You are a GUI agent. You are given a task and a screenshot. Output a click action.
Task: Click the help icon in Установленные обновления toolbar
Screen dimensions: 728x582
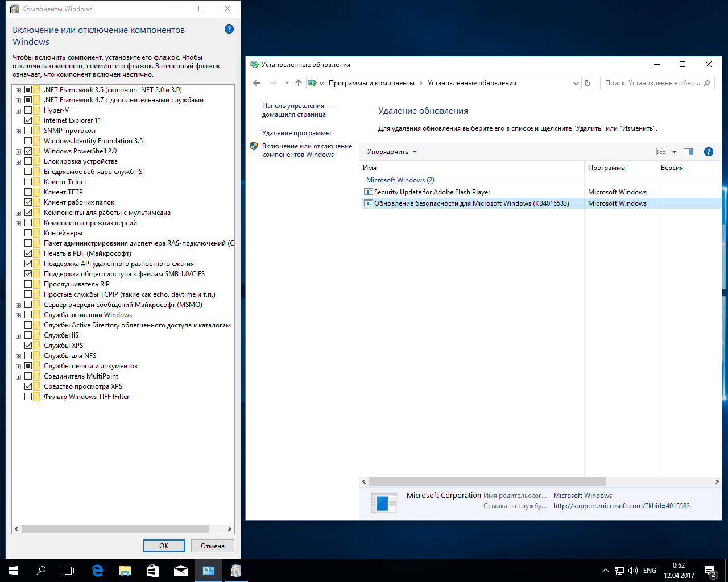tap(708, 152)
